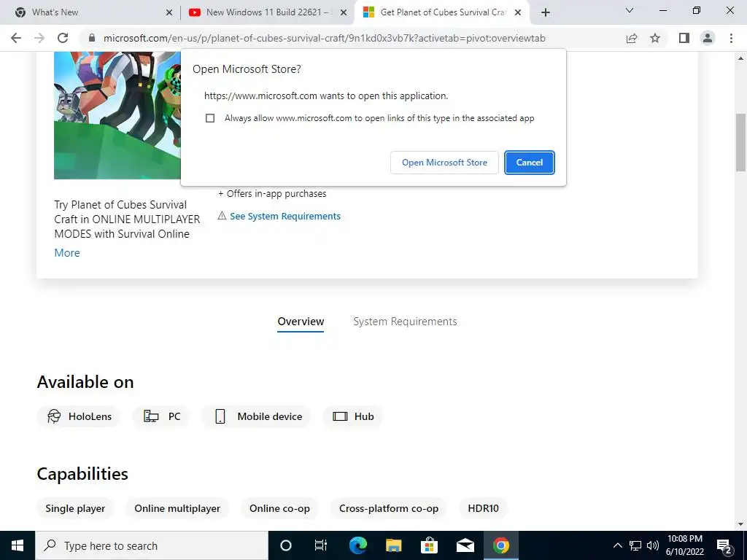Image resolution: width=747 pixels, height=560 pixels.
Task: Click the Open Microsoft Store button
Action: (x=444, y=163)
